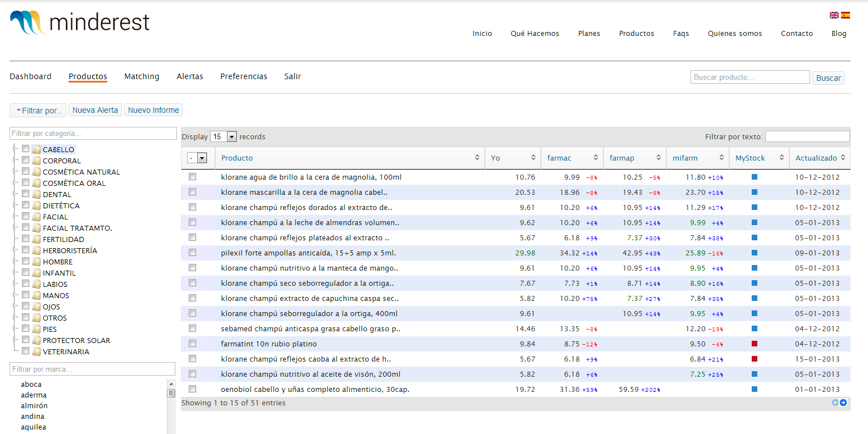Select row klorane agua de brillo checkbox
868x434 pixels.
coord(193,177)
